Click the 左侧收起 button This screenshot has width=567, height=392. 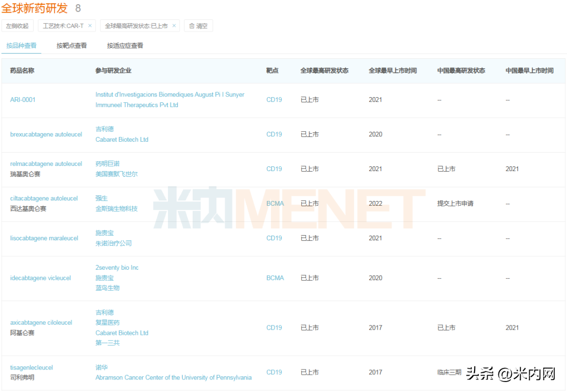(x=17, y=26)
